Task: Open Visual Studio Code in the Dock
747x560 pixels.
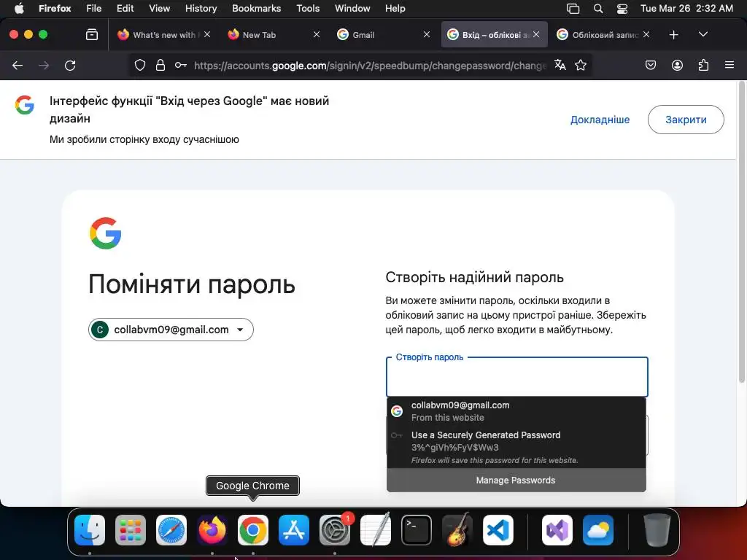Action: point(498,529)
